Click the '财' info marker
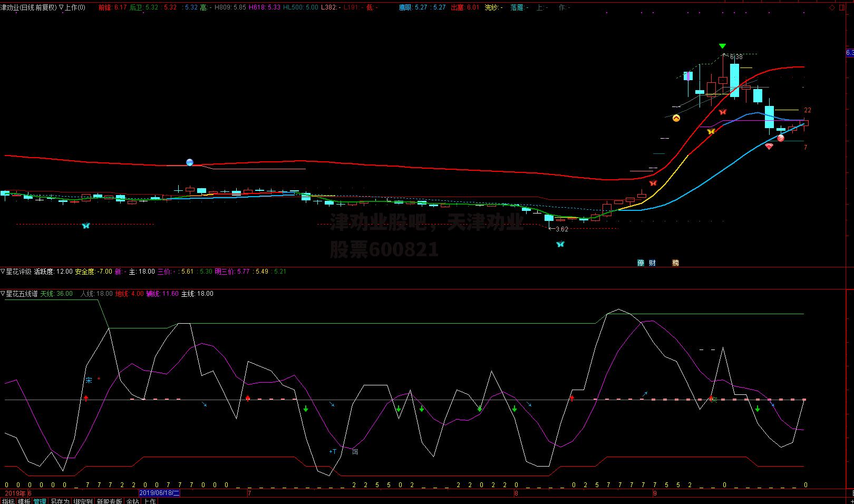The image size is (854, 504). (x=653, y=263)
